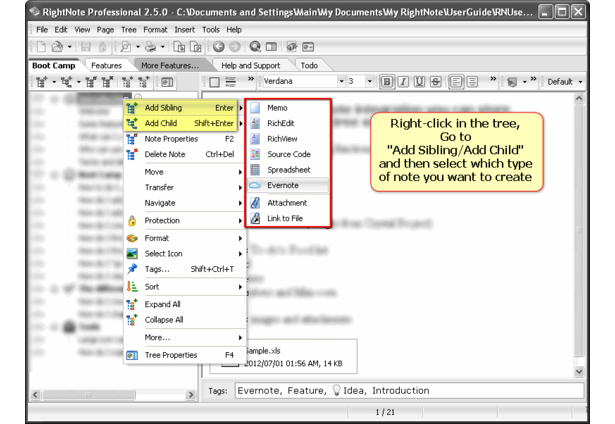The image size is (615, 424).
Task: Click the New document toolbar icon
Action: click(41, 47)
